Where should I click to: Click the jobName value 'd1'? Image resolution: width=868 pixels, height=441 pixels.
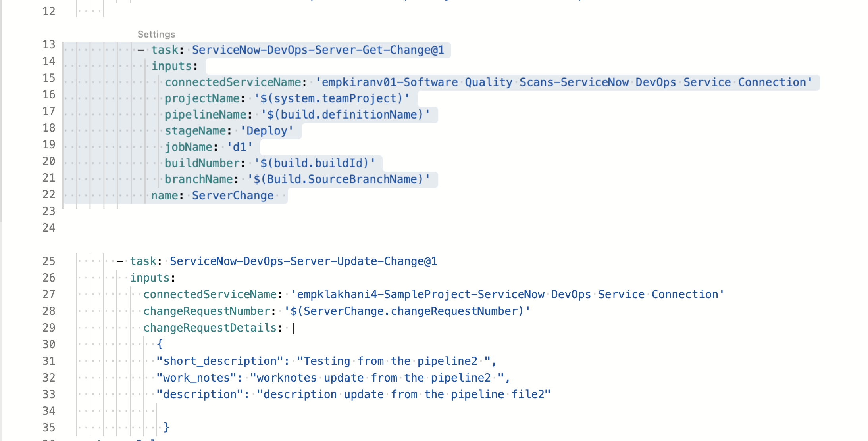pos(240,147)
